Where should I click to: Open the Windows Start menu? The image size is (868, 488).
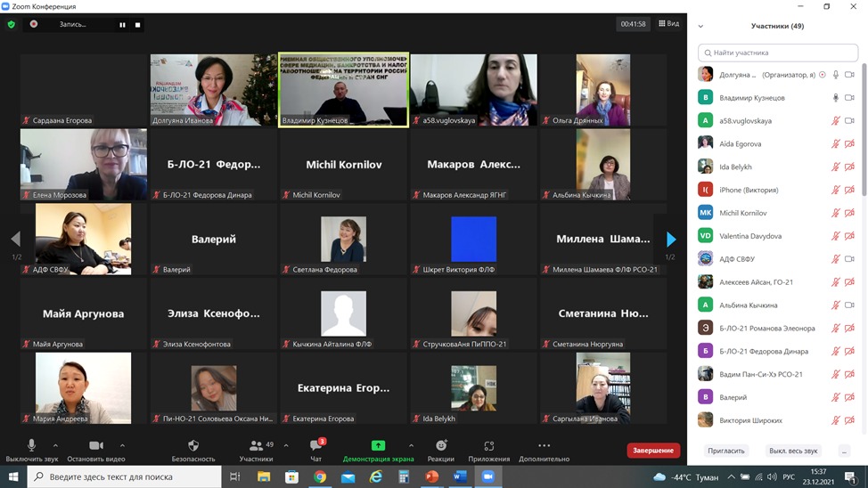[x=13, y=476]
